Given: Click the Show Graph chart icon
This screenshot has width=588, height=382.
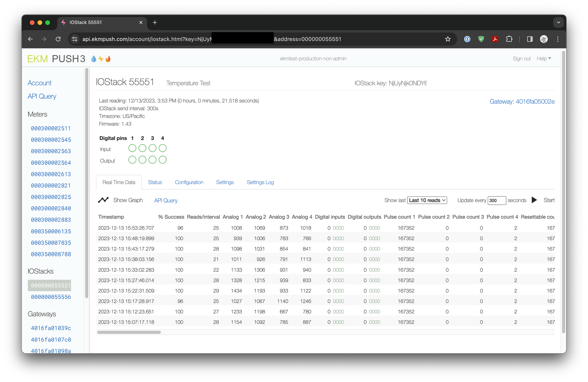Looking at the screenshot, I should pyautogui.click(x=103, y=200).
